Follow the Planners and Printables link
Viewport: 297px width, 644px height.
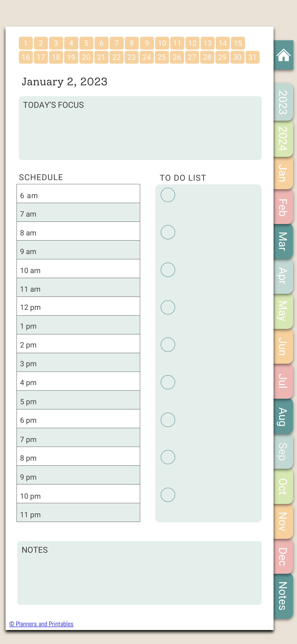click(41, 624)
